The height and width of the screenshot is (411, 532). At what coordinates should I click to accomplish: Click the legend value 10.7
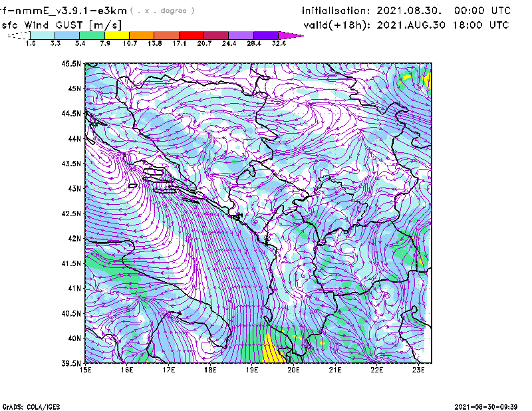[x=130, y=43]
